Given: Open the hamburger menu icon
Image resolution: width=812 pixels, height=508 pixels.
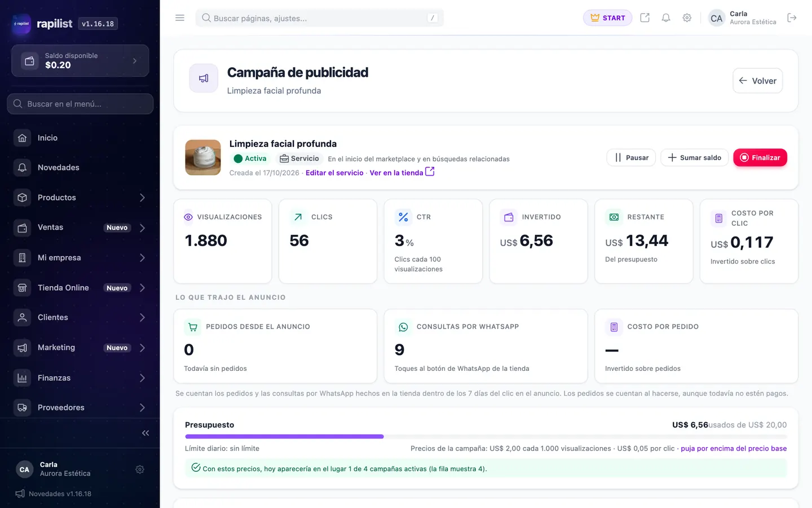Looking at the screenshot, I should coord(180,18).
